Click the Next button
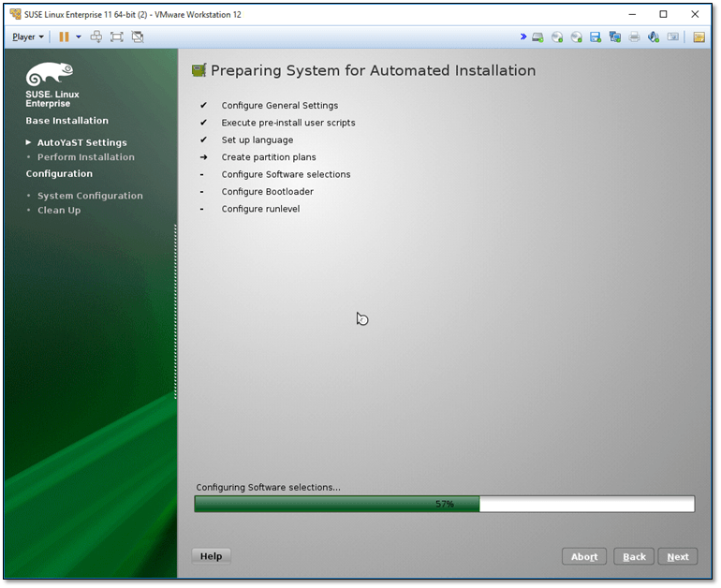This screenshot has height=588, width=721. pyautogui.click(x=678, y=557)
